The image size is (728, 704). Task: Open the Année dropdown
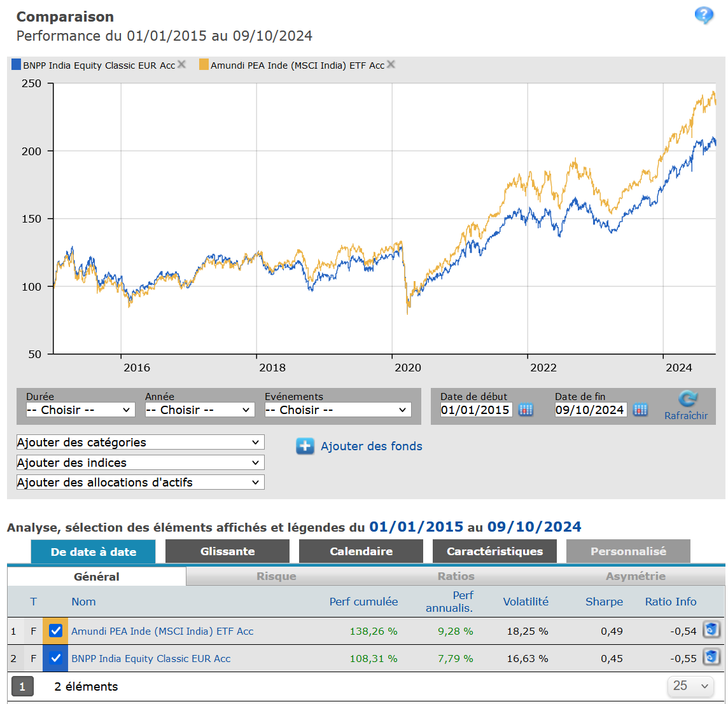point(200,410)
